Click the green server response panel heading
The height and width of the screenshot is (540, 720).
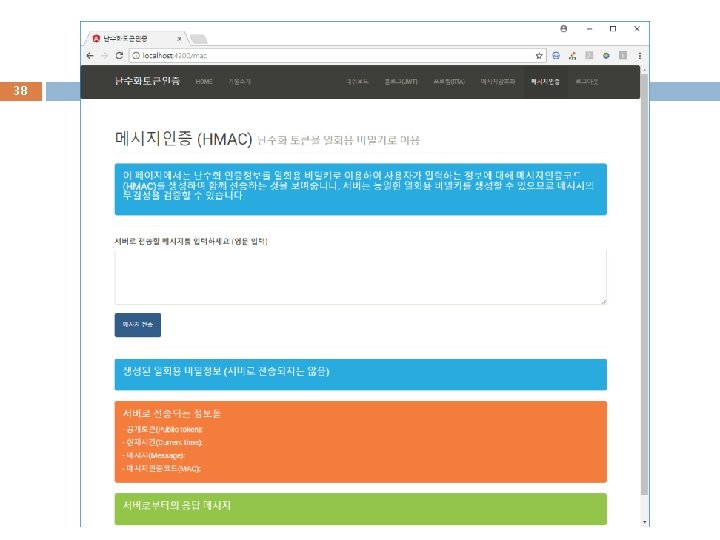(177, 506)
